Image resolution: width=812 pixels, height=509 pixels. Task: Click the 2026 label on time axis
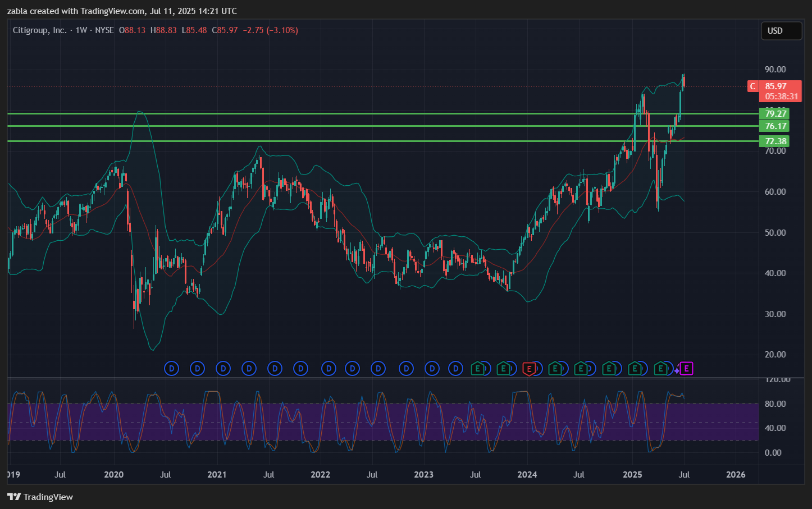click(x=736, y=475)
